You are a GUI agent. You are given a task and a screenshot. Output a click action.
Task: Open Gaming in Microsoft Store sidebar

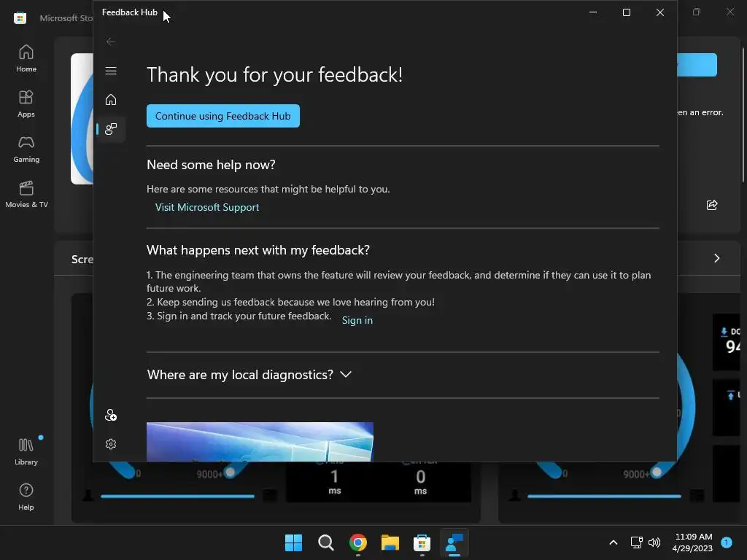click(x=26, y=149)
